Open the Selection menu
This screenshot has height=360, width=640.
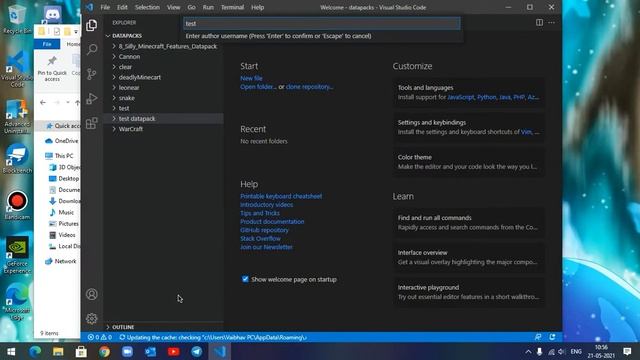147,7
